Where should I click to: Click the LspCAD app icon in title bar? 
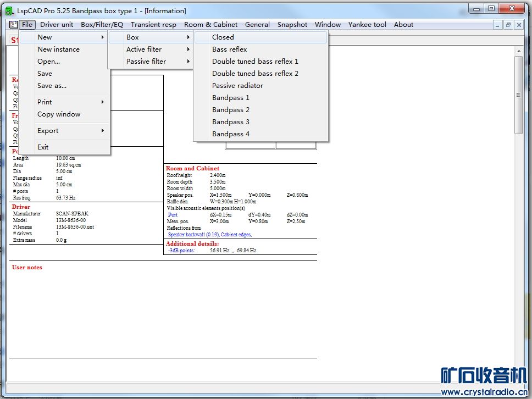9,10
